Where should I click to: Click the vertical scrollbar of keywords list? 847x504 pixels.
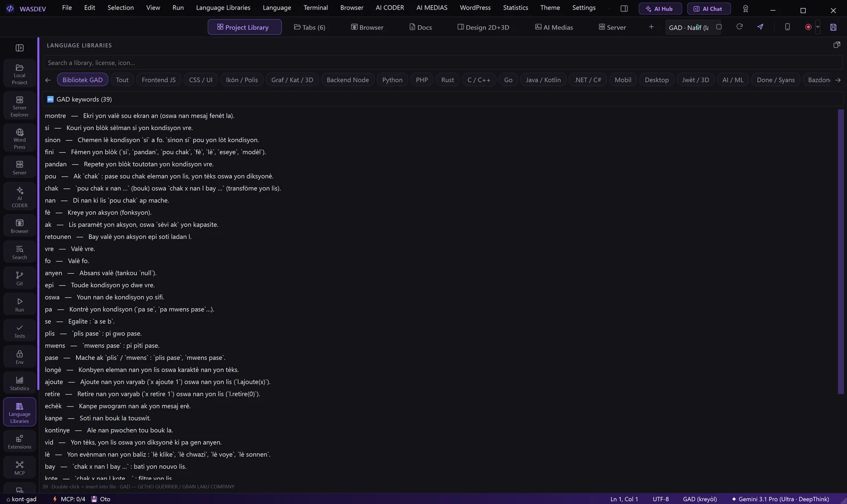(x=840, y=251)
